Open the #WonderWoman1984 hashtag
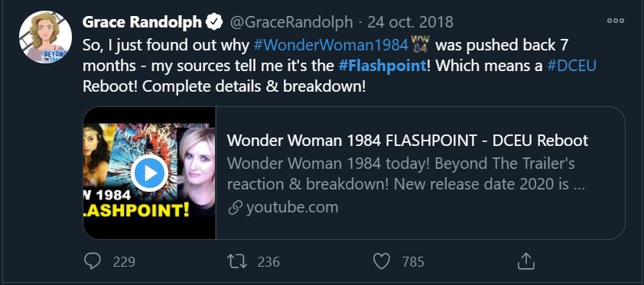This screenshot has width=644, height=285. pos(331,44)
